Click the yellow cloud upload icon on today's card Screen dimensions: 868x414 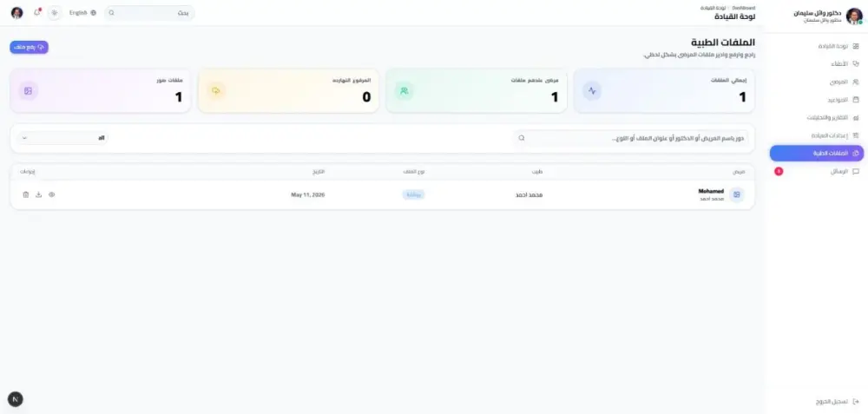(216, 91)
